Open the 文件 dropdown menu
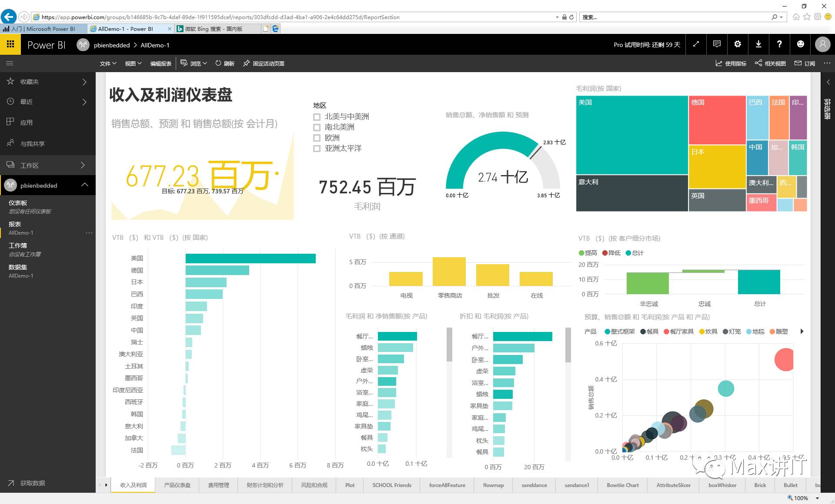The width and height of the screenshot is (835, 504). (108, 63)
